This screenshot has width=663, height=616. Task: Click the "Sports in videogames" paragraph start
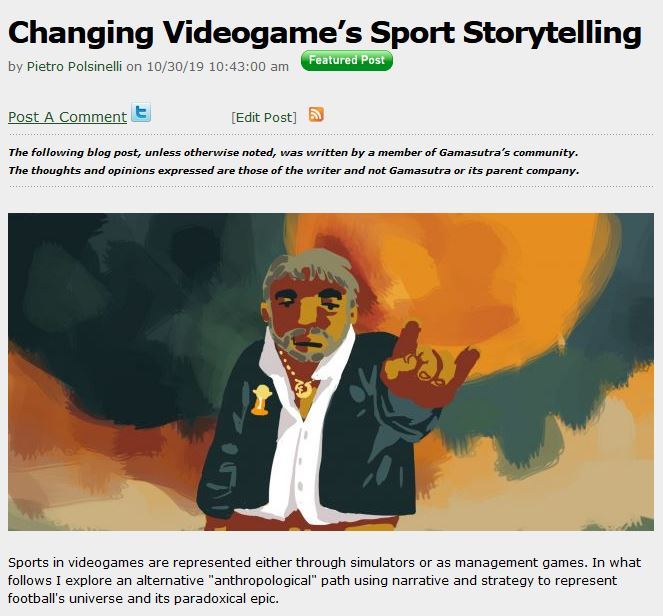click(67, 563)
